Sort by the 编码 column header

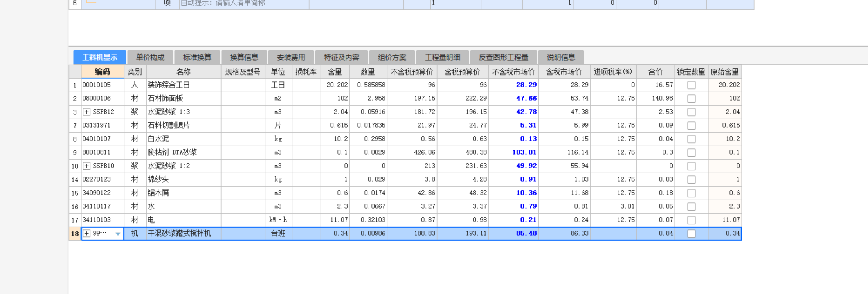(103, 72)
